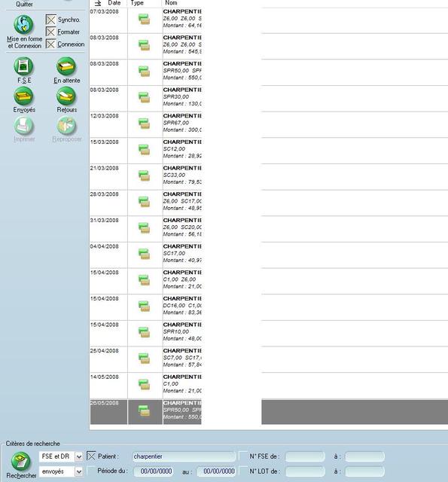448x482 pixels.
Task: Click the CHARPENTIER entry with C1,00 Z6,00
Action: coord(182,279)
